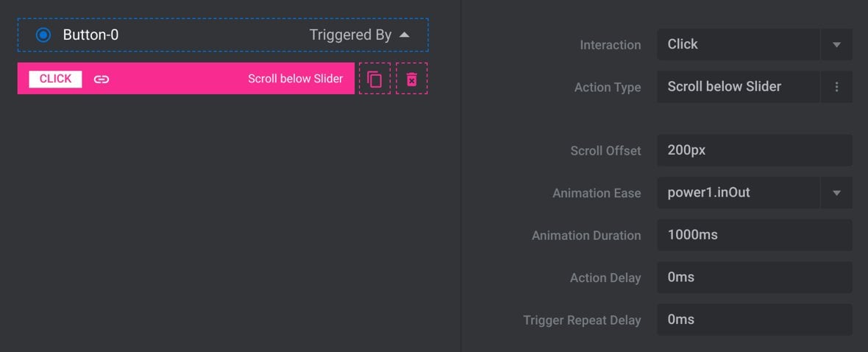Click the Action Delay 0ms field
The width and height of the screenshot is (868, 352).
click(x=755, y=277)
